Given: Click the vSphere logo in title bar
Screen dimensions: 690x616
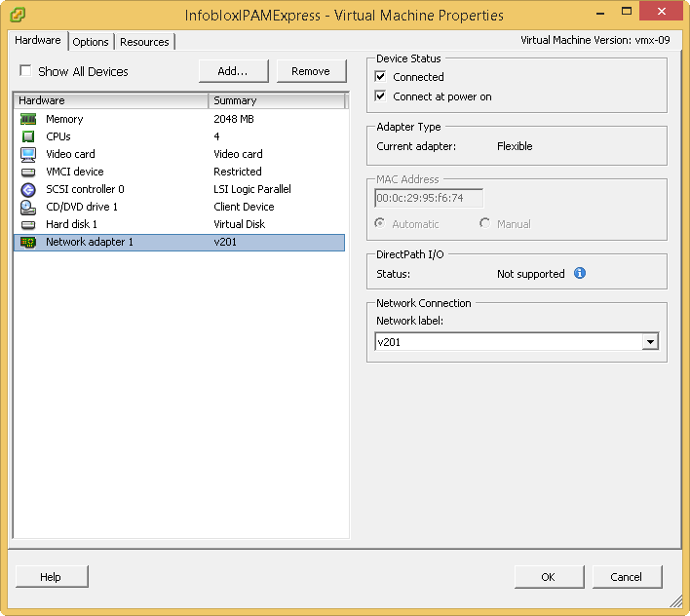Looking at the screenshot, I should click(x=18, y=15).
